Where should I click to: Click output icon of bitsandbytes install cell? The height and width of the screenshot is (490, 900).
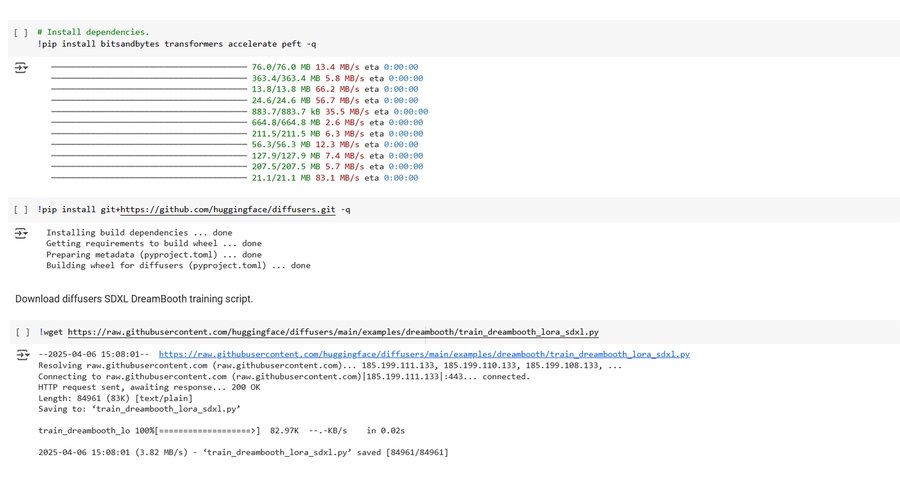coord(21,67)
